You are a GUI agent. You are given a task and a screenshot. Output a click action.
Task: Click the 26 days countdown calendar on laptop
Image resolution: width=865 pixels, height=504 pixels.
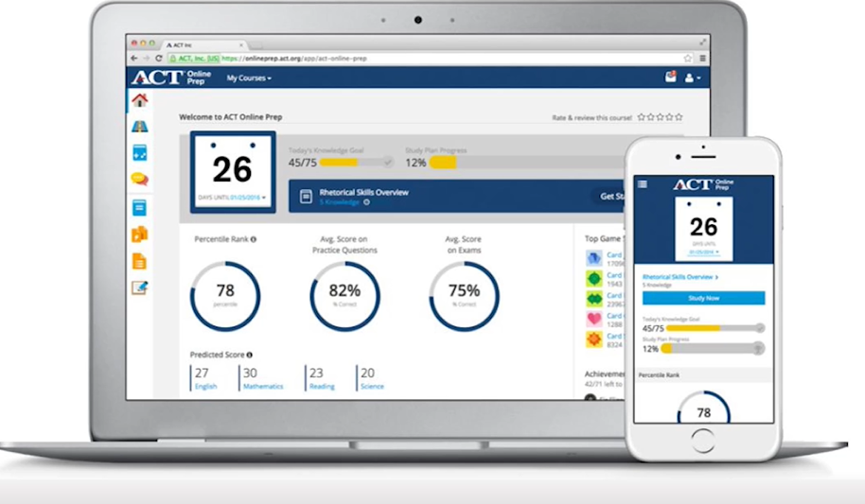233,171
